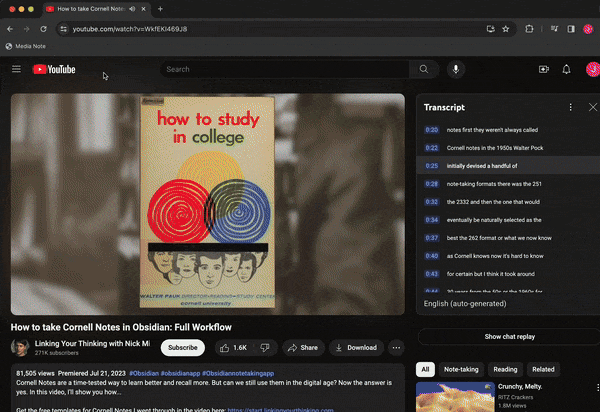
Task: Select the All filter chip
Action: click(425, 370)
